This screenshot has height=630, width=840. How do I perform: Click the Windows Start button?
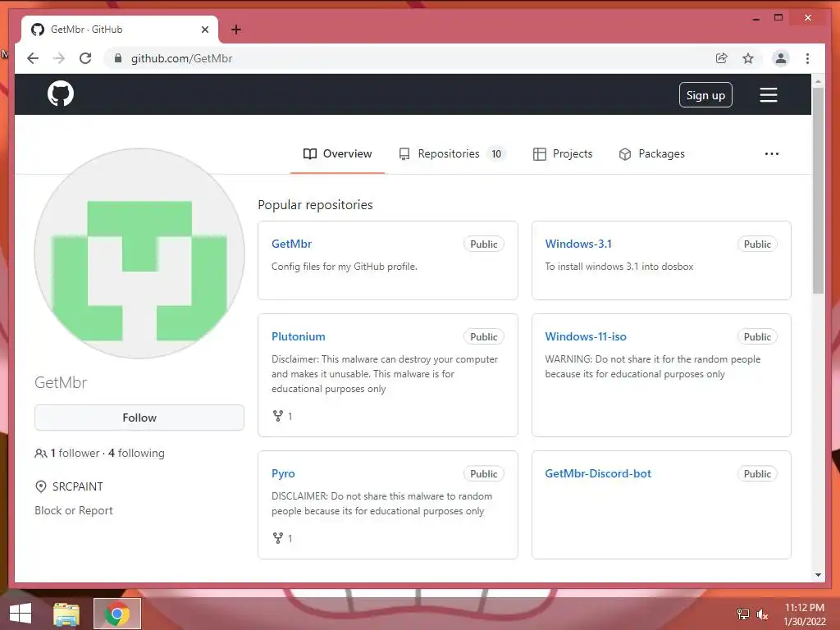(21, 614)
